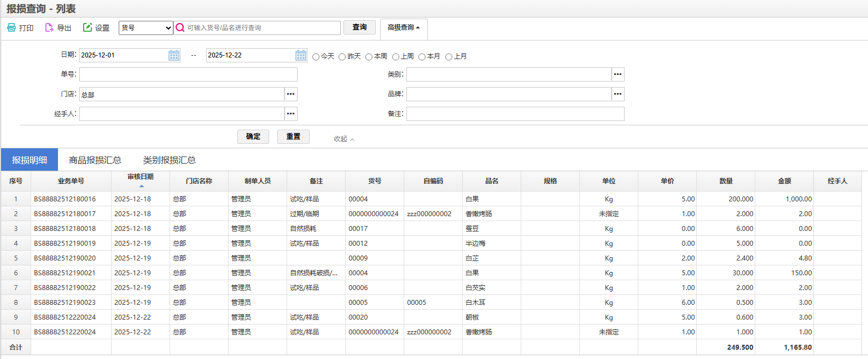Click the 单号 input field
The width and height of the screenshot is (868, 359).
188,74
